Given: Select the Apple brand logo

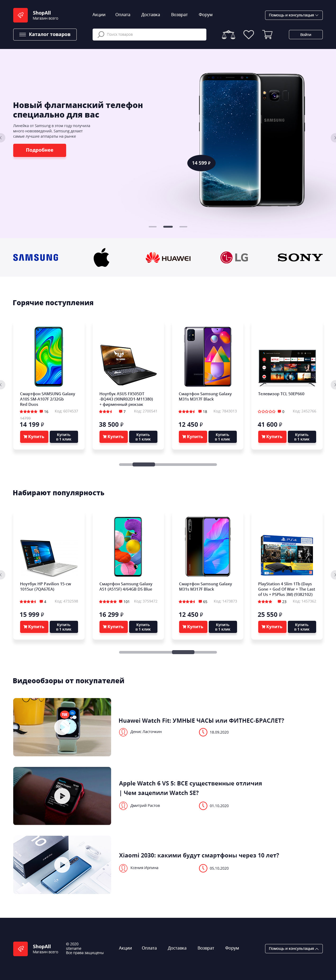Looking at the screenshot, I should point(102,257).
